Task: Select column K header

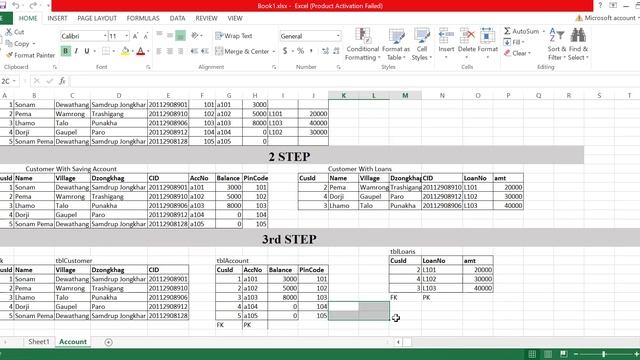Action: point(343,96)
